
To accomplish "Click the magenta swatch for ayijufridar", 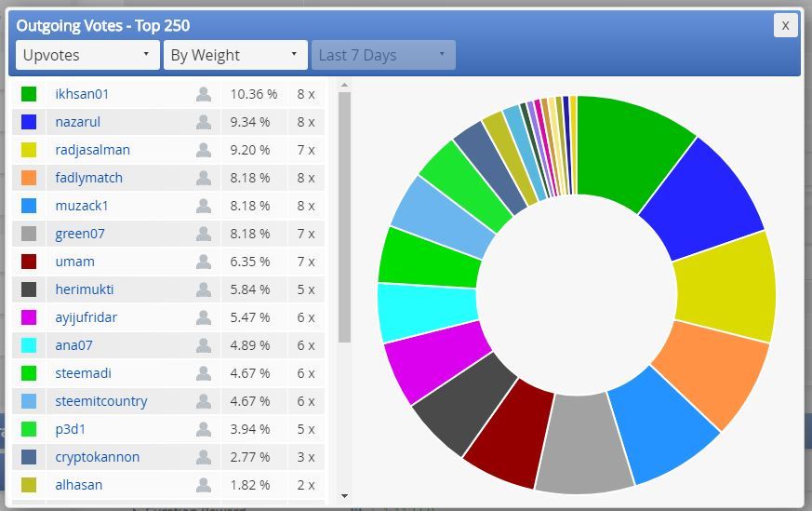I will point(29,317).
